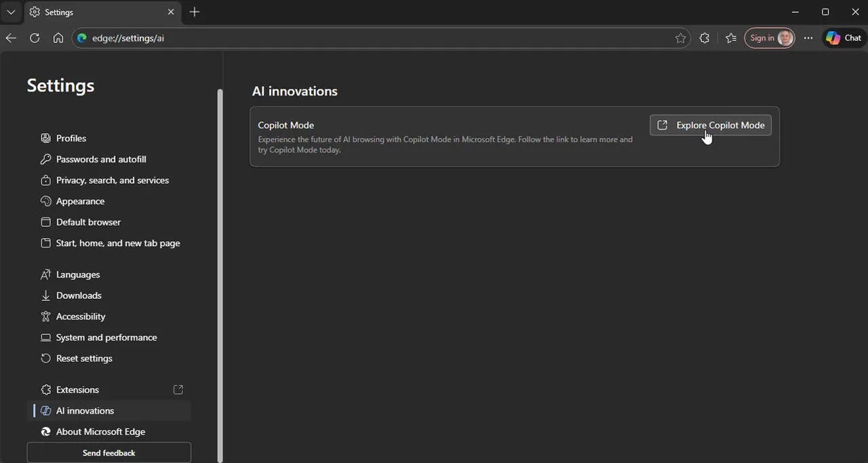Click the Appearance palette icon
Screen dimensions: 868x463
point(45,201)
